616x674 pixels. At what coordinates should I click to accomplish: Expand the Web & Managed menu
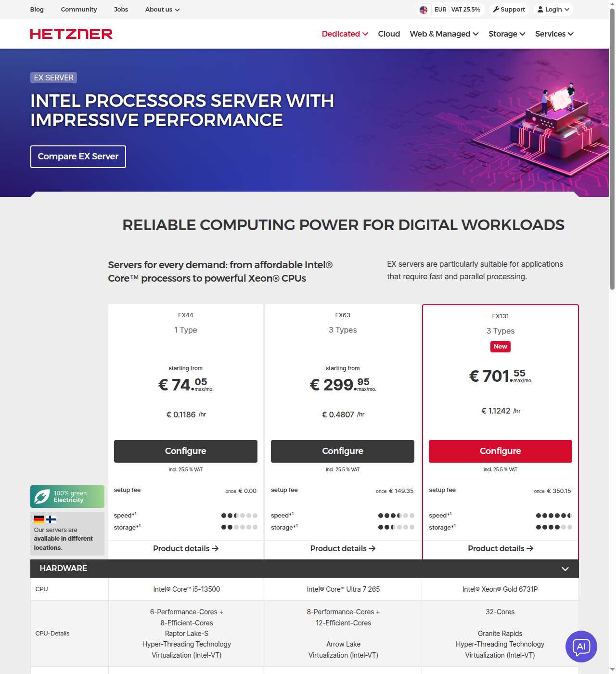pyautogui.click(x=444, y=34)
